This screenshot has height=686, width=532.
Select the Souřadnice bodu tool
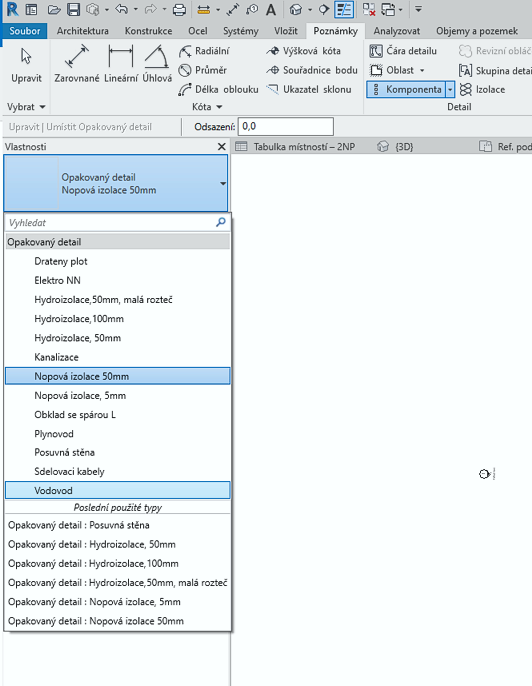pos(312,70)
